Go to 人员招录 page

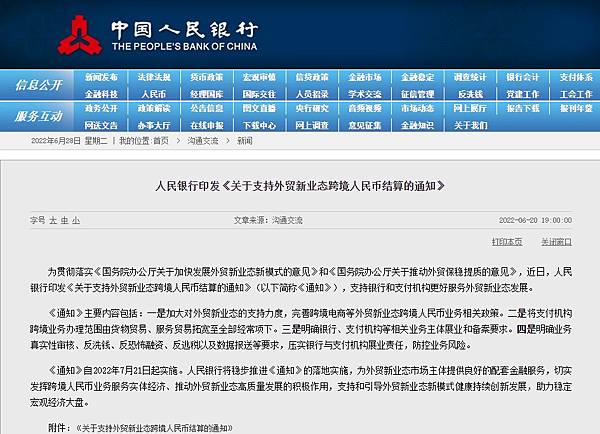312,94
